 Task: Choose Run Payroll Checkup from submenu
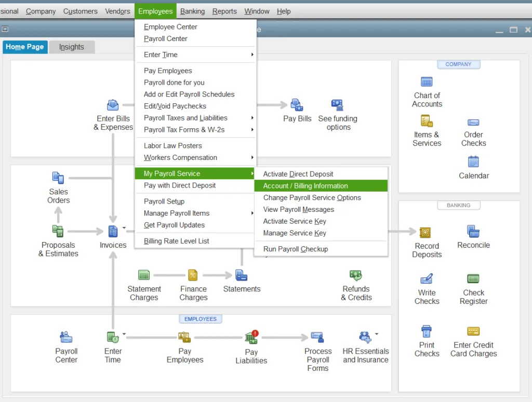[295, 249]
